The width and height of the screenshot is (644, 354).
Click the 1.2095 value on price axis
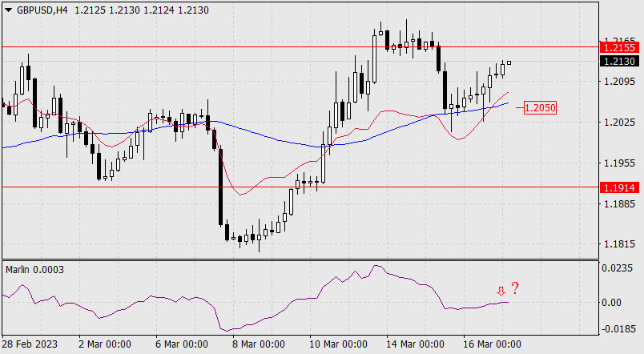coord(619,82)
